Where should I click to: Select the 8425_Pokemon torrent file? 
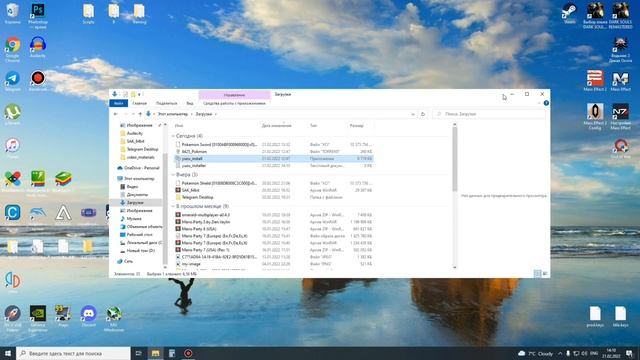273,151
